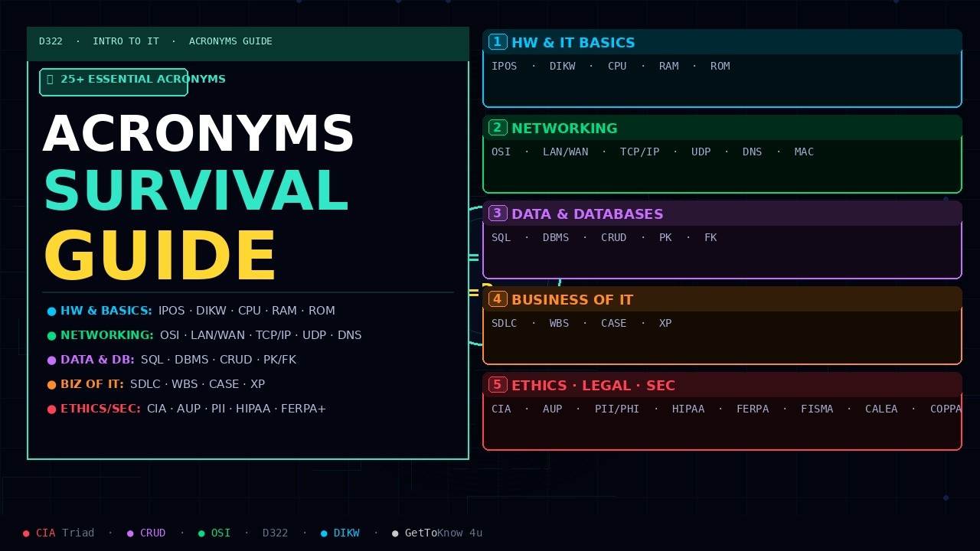The image size is (980, 551).
Task: Click the teal SURVIVAL title word
Action: coord(196,191)
